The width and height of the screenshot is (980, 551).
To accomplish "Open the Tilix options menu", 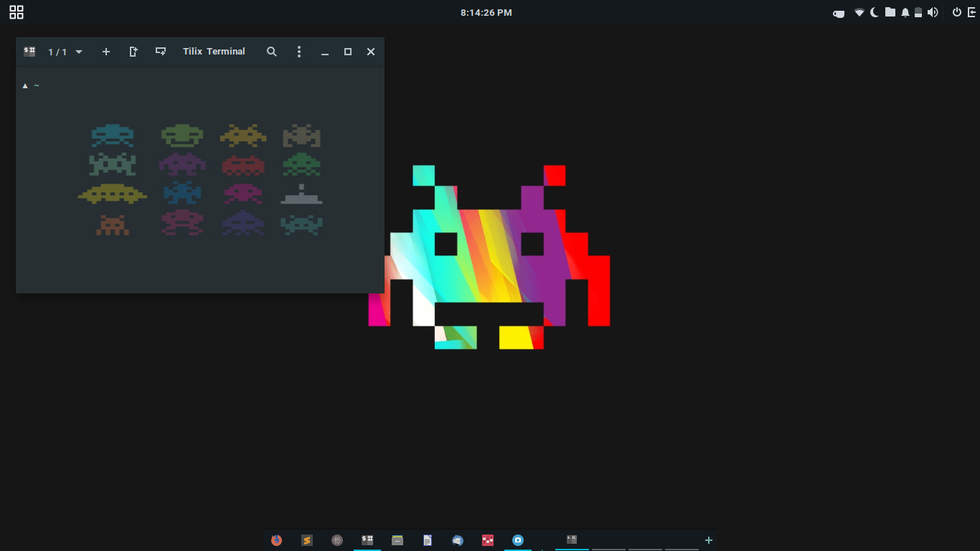I will tap(299, 51).
